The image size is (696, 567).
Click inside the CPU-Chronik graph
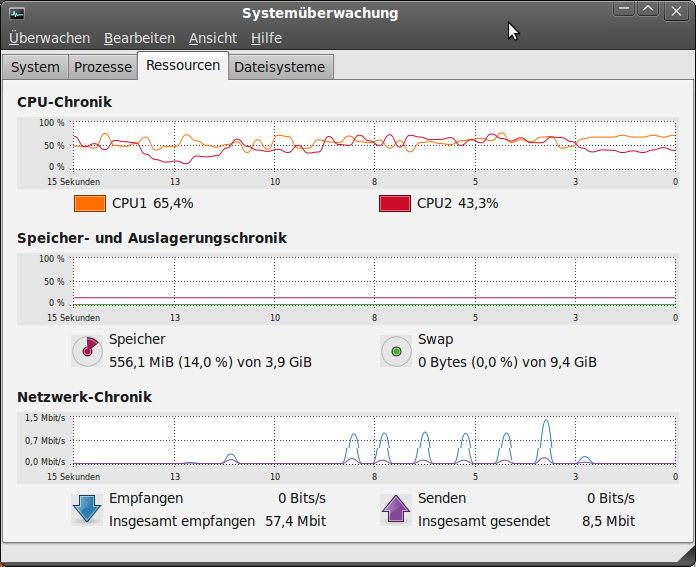375,146
